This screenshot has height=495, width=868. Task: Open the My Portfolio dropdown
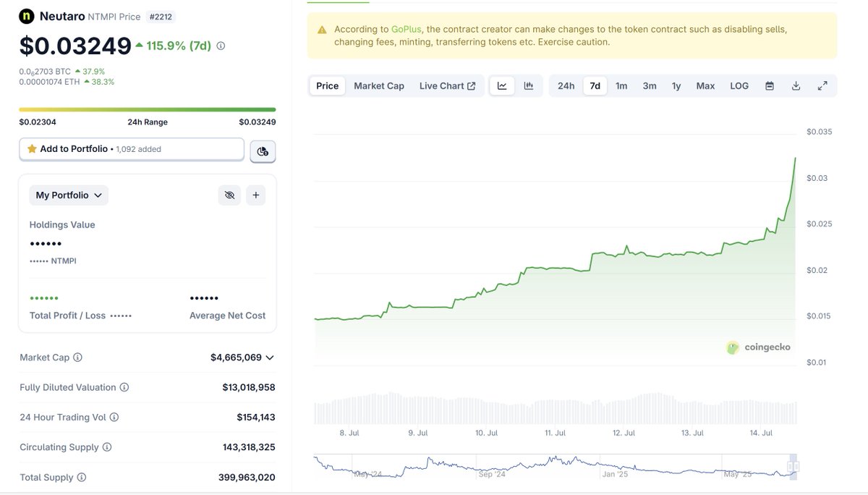pos(69,195)
